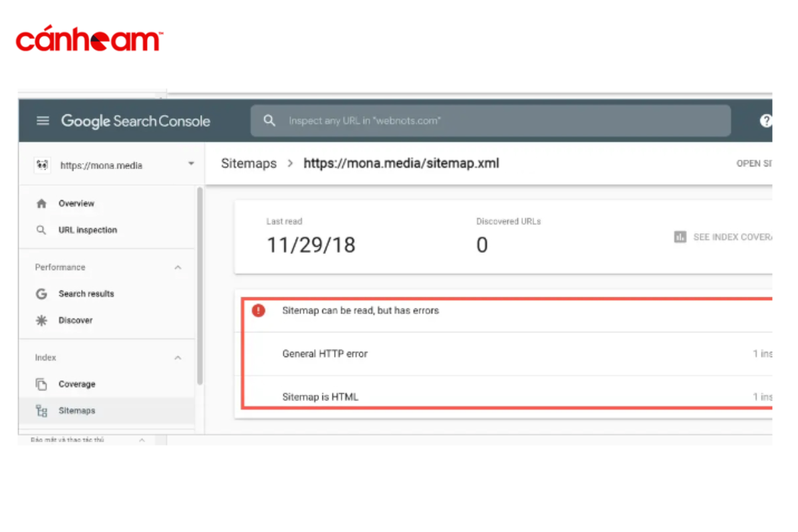This screenshot has height=532, width=798.
Task: Click the sidebar vertical scrollbar
Action: (x=199, y=286)
